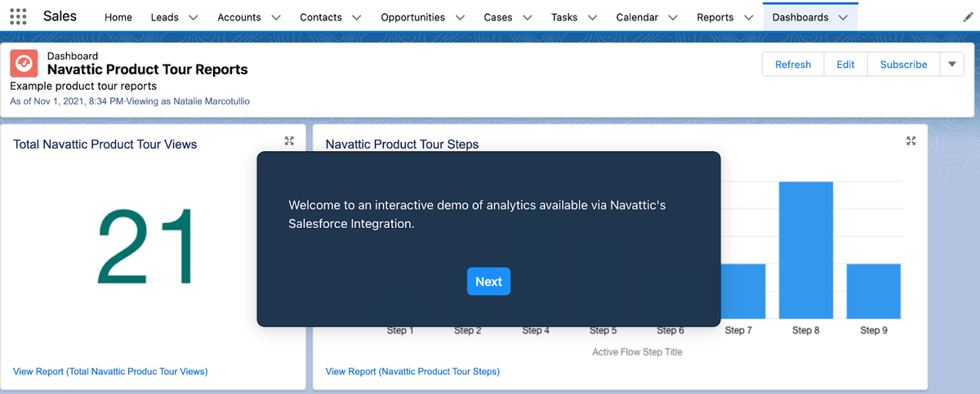Open the Dashboards tab dropdown chevron

point(843,17)
